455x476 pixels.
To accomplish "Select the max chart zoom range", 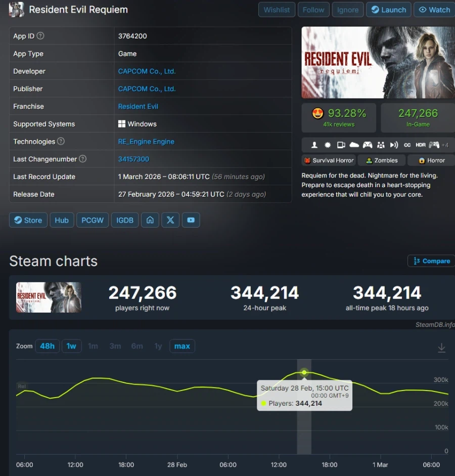I will [x=182, y=346].
